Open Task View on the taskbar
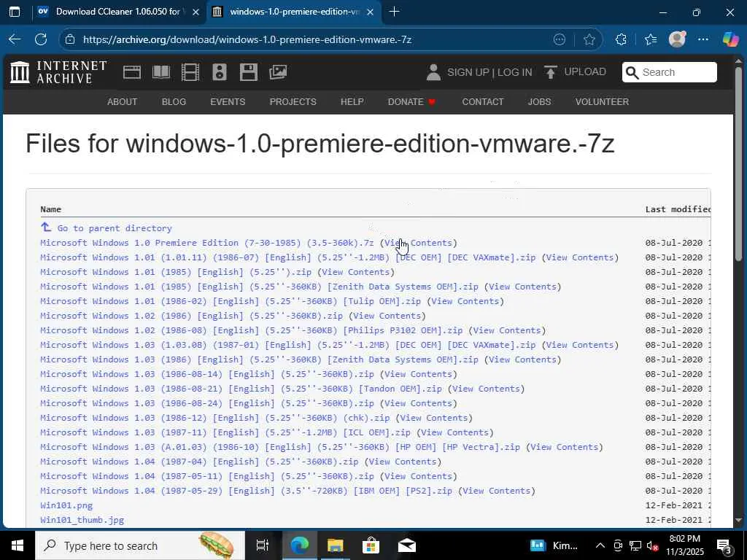 coord(262,545)
